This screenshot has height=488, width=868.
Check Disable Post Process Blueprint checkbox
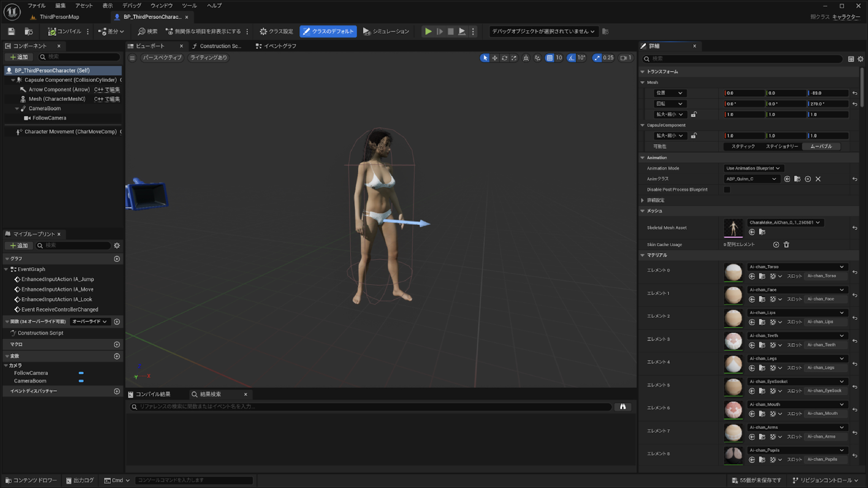(x=727, y=190)
